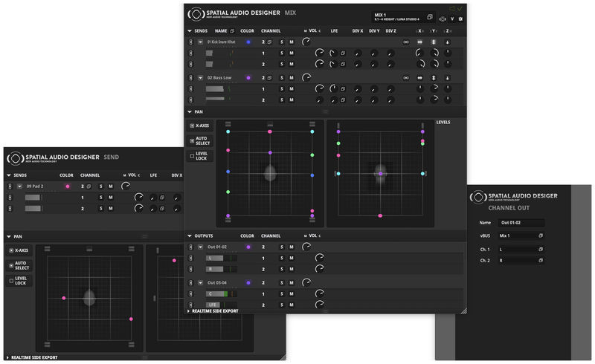This screenshot has width=595, height=364.
Task: Click down arrow Z icon on 02 Bass Low row
Action: pyautogui.click(x=448, y=78)
